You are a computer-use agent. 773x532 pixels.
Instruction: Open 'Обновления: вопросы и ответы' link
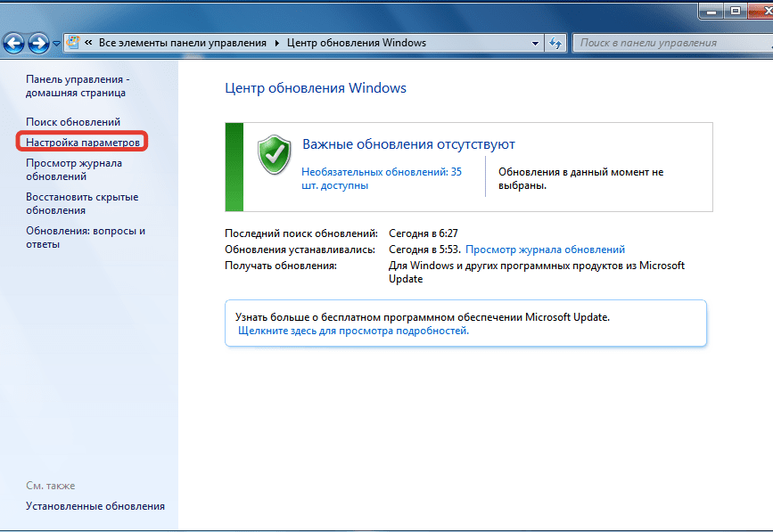(86, 237)
